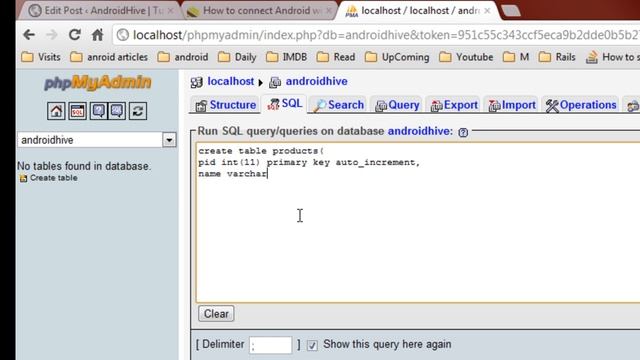640x360 pixels.
Task: Toggle Show this query here again checkbox
Action: pos(312,345)
